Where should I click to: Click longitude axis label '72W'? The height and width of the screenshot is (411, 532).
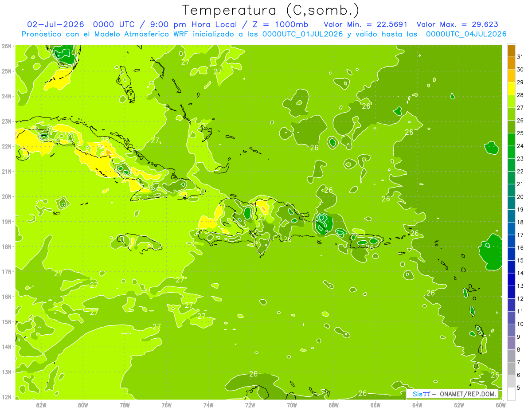250,405
